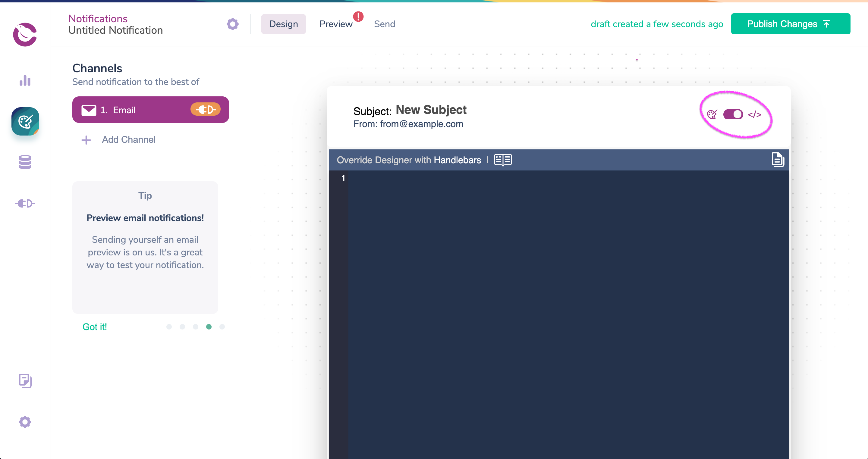Click the Email channel integration plug badge
This screenshot has height=459, width=868.
(x=206, y=109)
